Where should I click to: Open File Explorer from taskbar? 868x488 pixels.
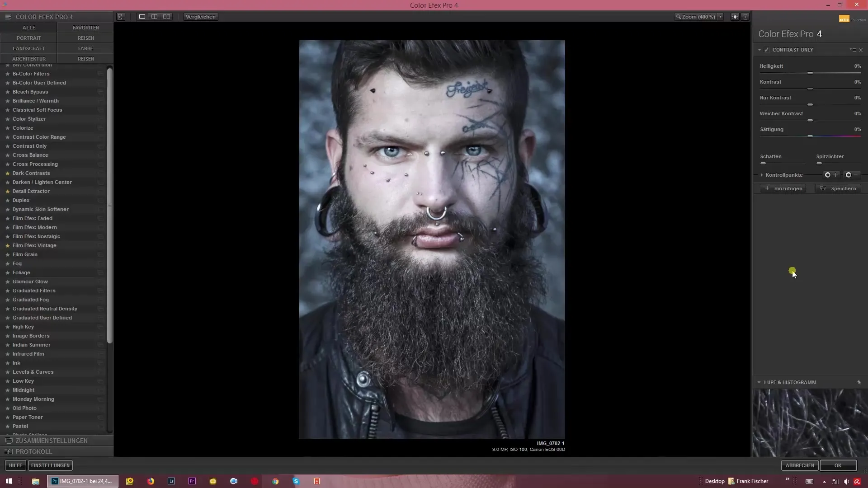click(x=36, y=481)
